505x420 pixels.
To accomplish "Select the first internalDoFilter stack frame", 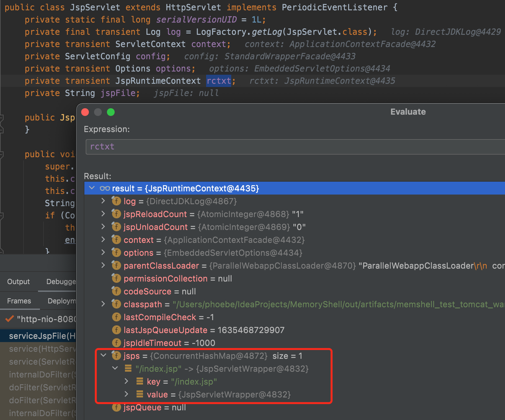I will (38, 375).
